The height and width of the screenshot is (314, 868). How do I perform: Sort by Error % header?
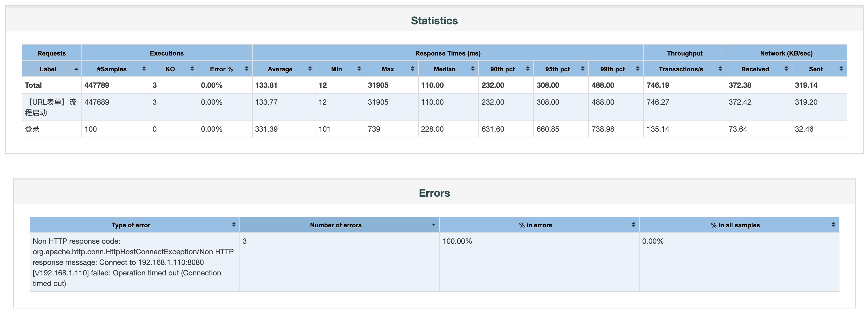[225, 69]
